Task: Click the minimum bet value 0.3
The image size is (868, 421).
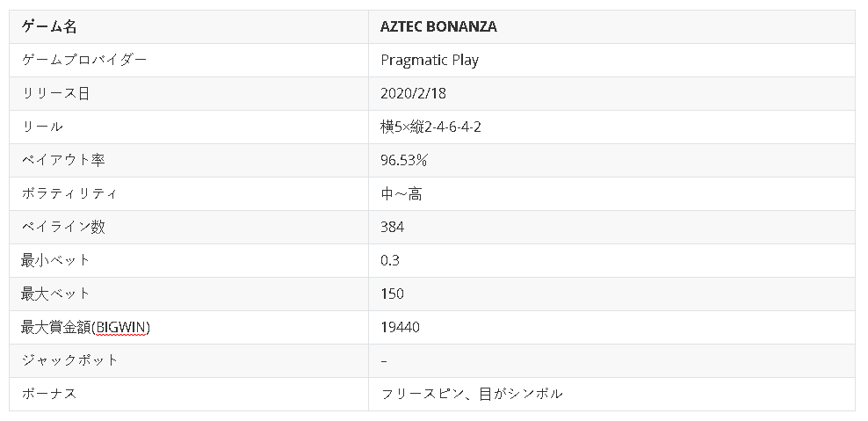Action: pyautogui.click(x=390, y=260)
